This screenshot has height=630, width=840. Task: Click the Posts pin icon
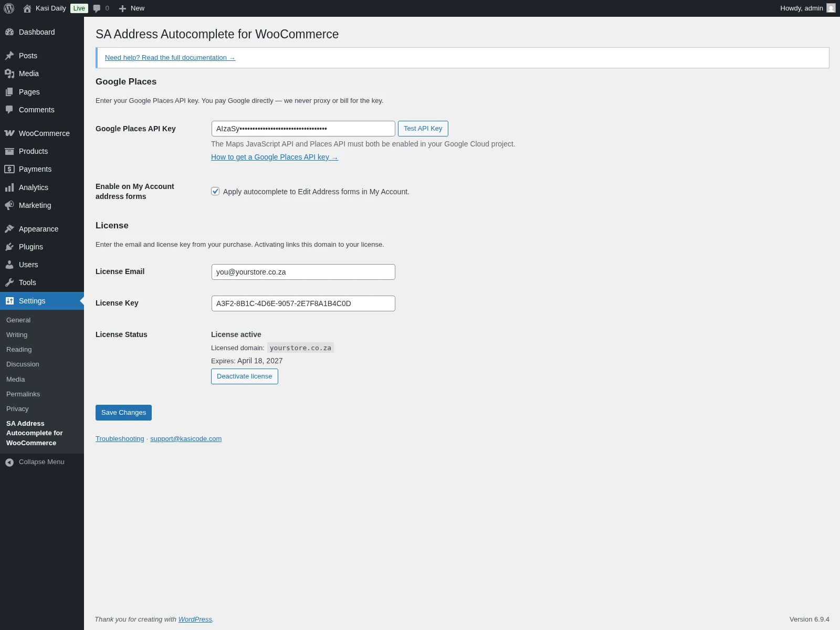9,56
